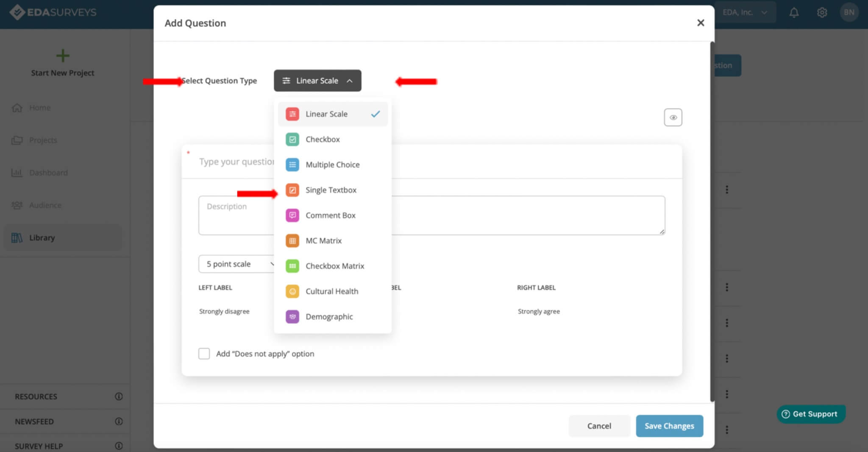The height and width of the screenshot is (452, 868).
Task: Click the Audience people icon in sidebar
Action: 17,205
